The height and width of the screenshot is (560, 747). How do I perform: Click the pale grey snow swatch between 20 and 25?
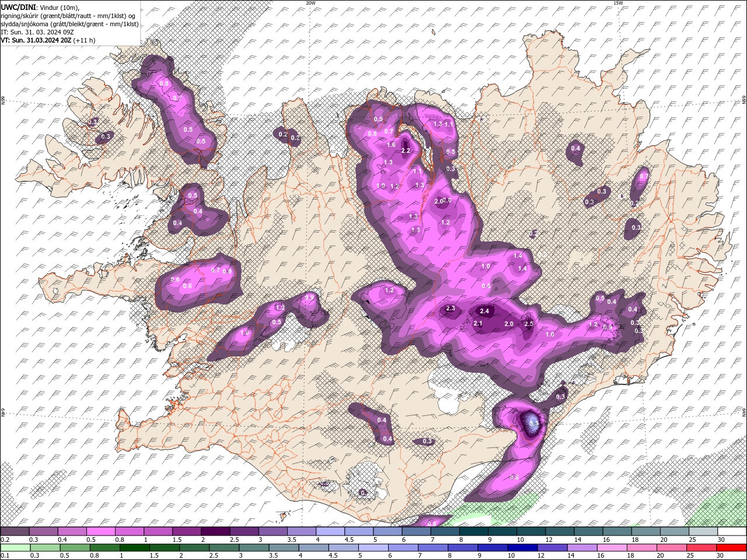tap(675, 531)
